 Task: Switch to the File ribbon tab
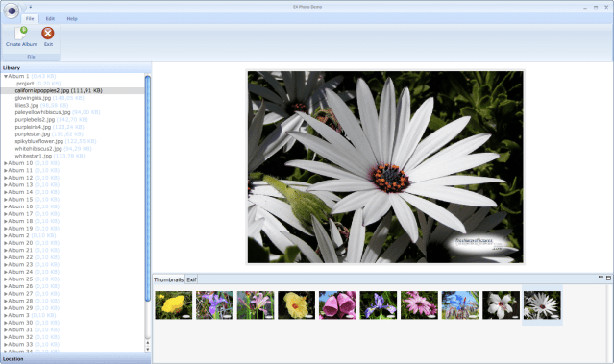(30, 19)
